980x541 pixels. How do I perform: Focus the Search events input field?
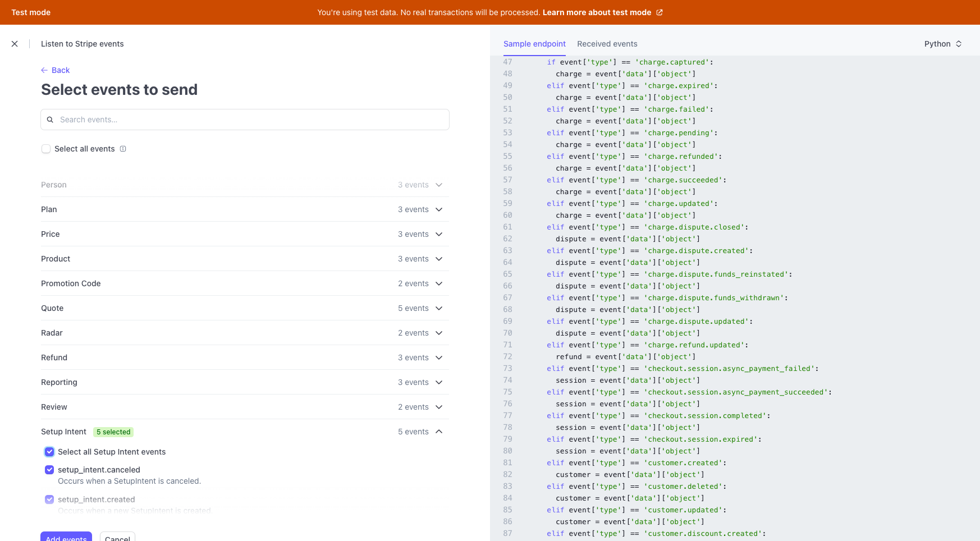tap(245, 120)
